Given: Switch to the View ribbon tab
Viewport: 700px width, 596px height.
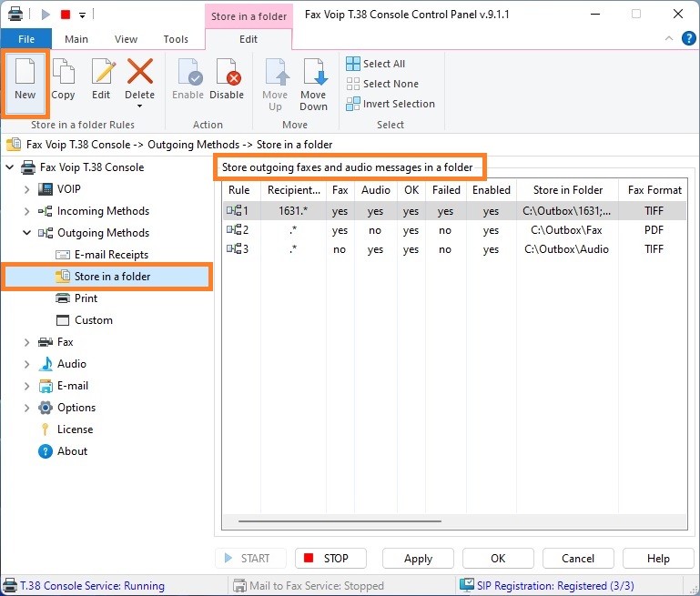Looking at the screenshot, I should click(x=126, y=39).
